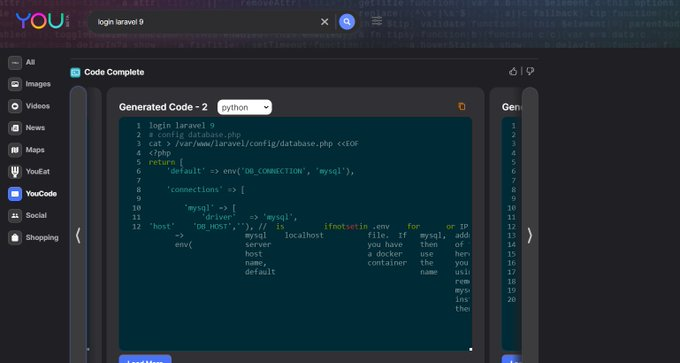
Task: Open Social sidebar category
Action: click(x=27, y=216)
